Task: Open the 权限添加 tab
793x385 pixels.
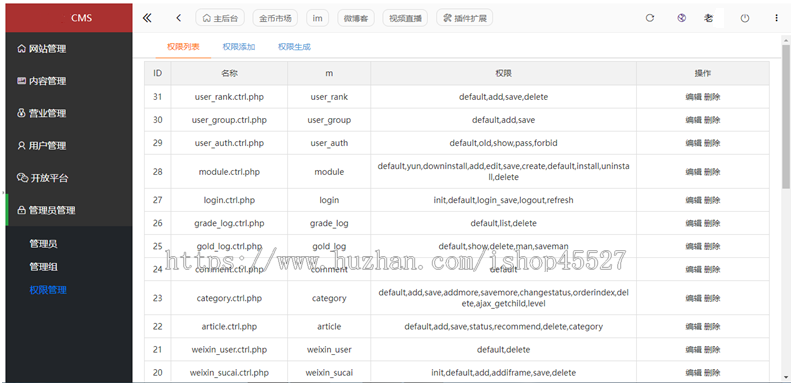Action: click(239, 47)
